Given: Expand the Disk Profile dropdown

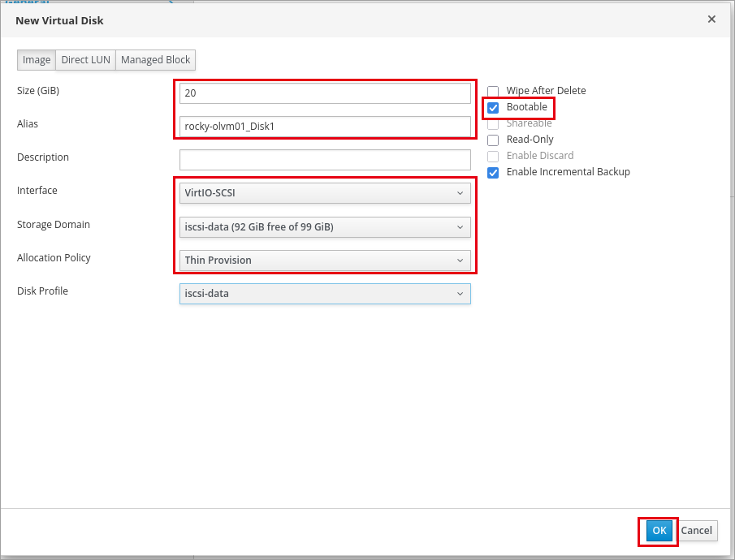Looking at the screenshot, I should (x=325, y=293).
